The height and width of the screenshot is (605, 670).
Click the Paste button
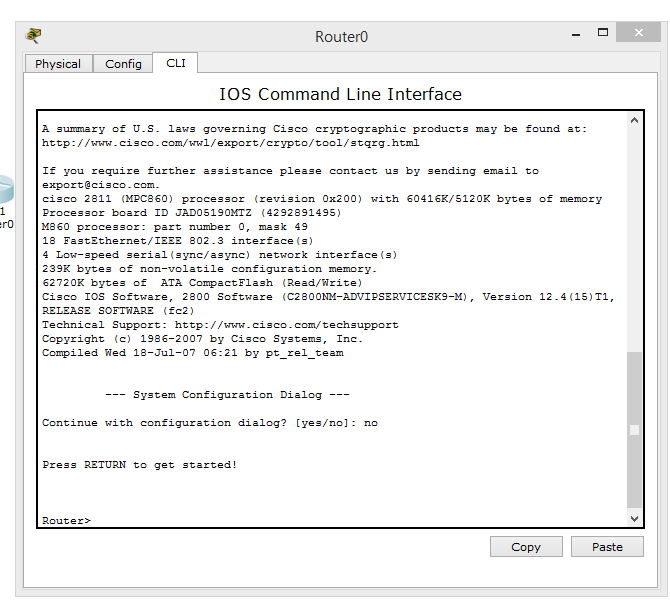pos(607,547)
